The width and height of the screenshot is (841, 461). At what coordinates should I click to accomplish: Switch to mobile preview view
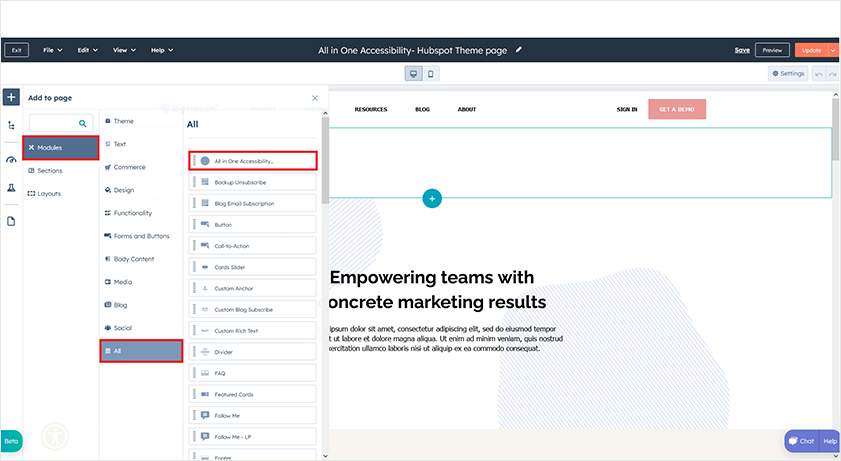(431, 74)
